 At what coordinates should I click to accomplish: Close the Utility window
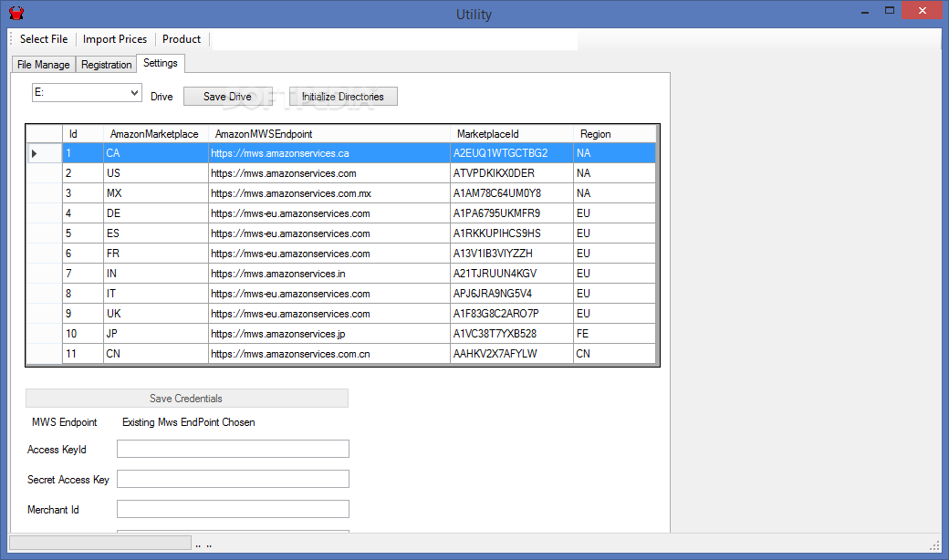coord(922,10)
